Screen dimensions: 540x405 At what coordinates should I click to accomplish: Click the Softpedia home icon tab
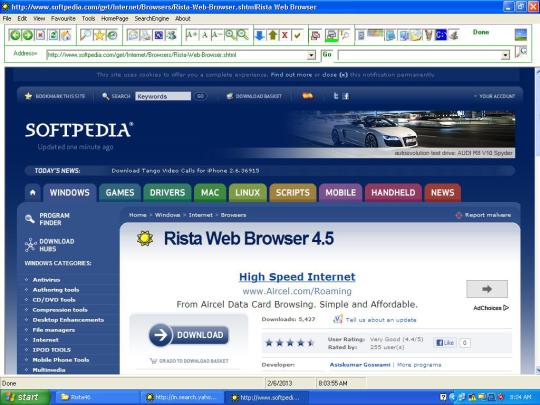click(x=33, y=193)
